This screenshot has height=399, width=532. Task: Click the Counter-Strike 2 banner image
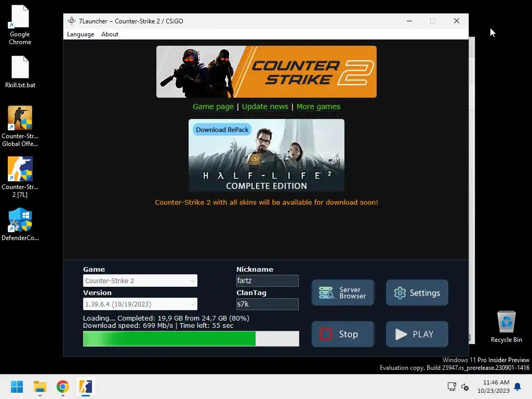pyautogui.click(x=267, y=72)
